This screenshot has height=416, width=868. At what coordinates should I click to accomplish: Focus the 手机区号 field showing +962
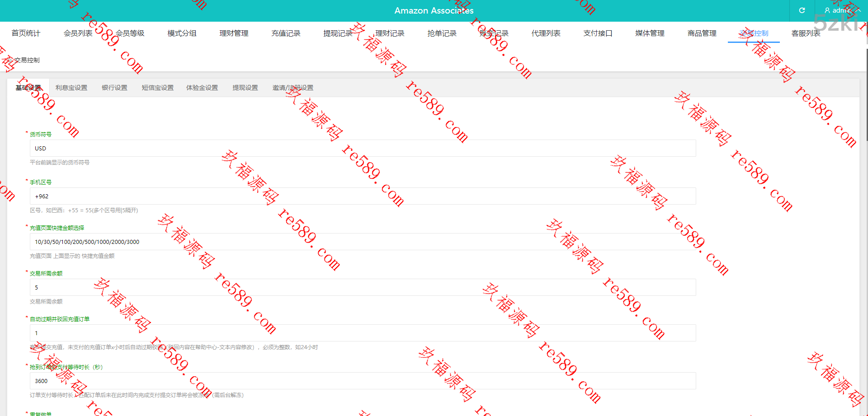coord(363,196)
